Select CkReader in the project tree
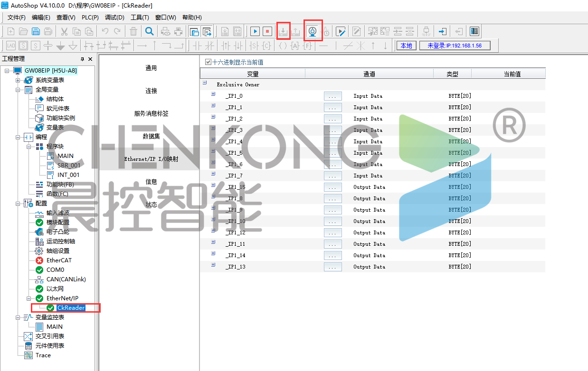The height and width of the screenshot is (371, 588). 70,308
